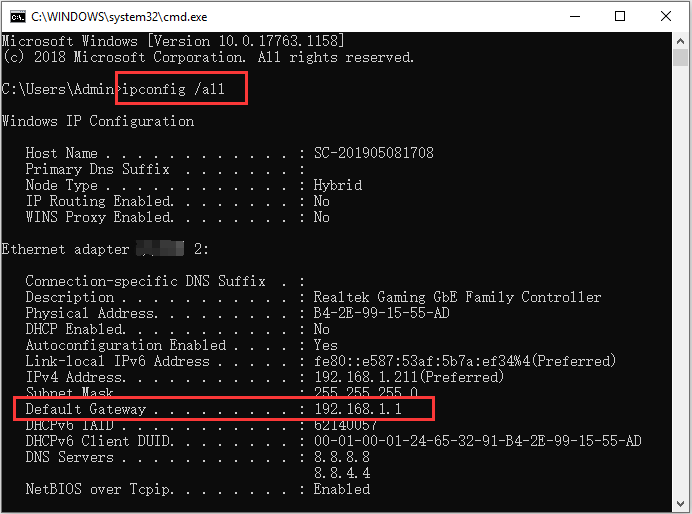
Task: Click the secondary DNS 8.8.4.4 entry
Action: click(x=342, y=473)
